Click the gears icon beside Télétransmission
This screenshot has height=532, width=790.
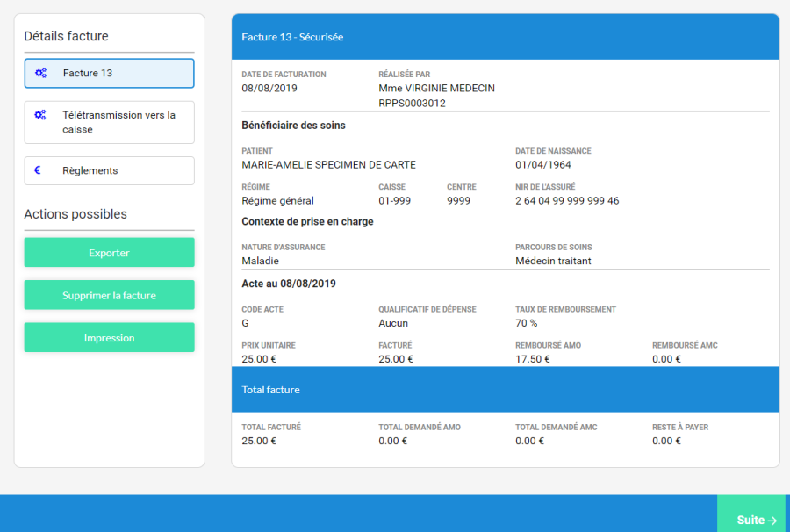point(40,115)
